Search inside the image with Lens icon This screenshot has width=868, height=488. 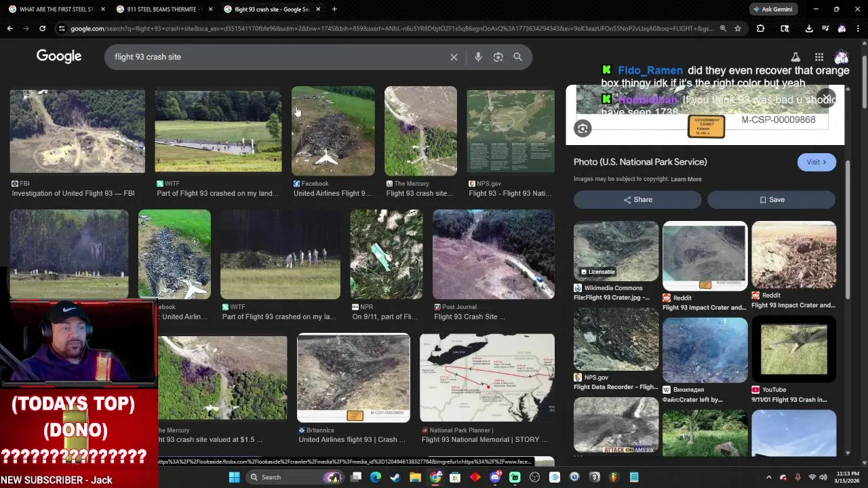point(583,128)
